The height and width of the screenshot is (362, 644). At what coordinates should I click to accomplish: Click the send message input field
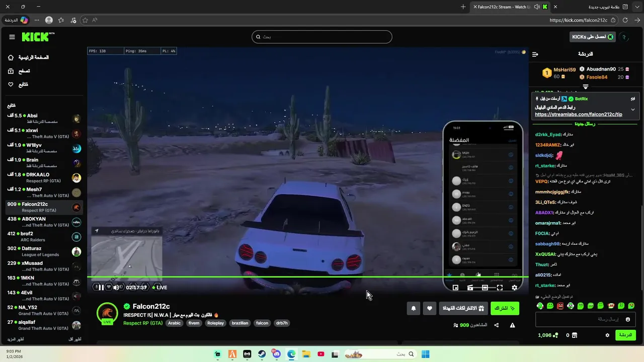(x=586, y=319)
